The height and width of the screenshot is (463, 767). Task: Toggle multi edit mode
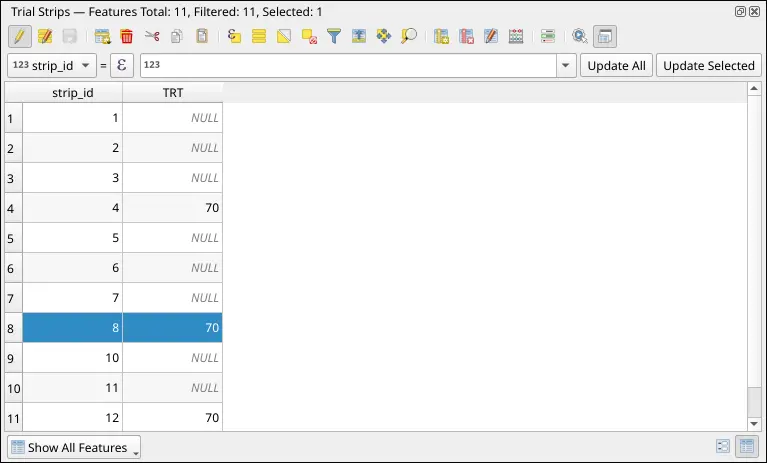(44, 37)
